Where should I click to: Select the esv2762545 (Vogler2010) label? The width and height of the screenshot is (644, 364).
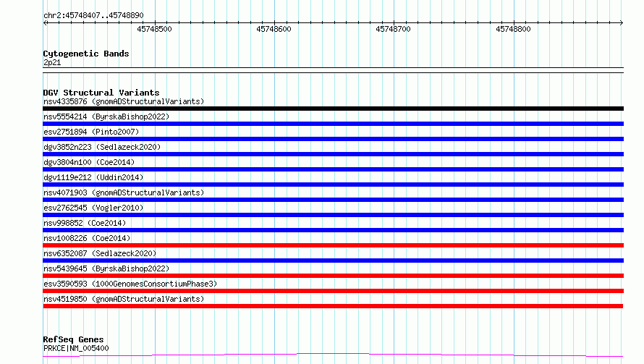tap(93, 208)
